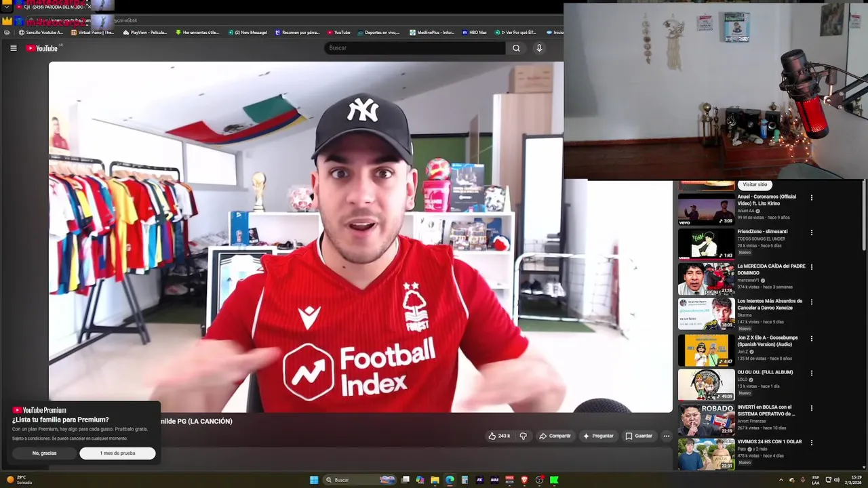
Task: Click the magnifier search button
Action: tap(516, 48)
